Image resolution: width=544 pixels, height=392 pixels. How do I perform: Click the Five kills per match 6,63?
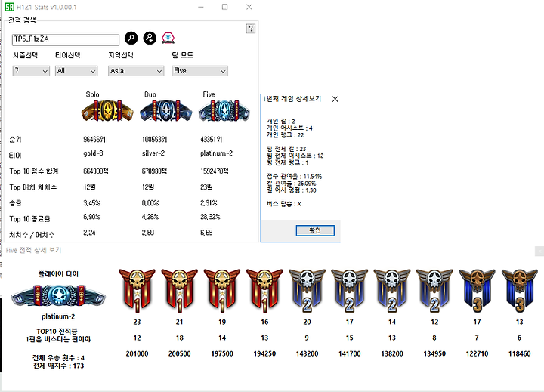point(206,233)
